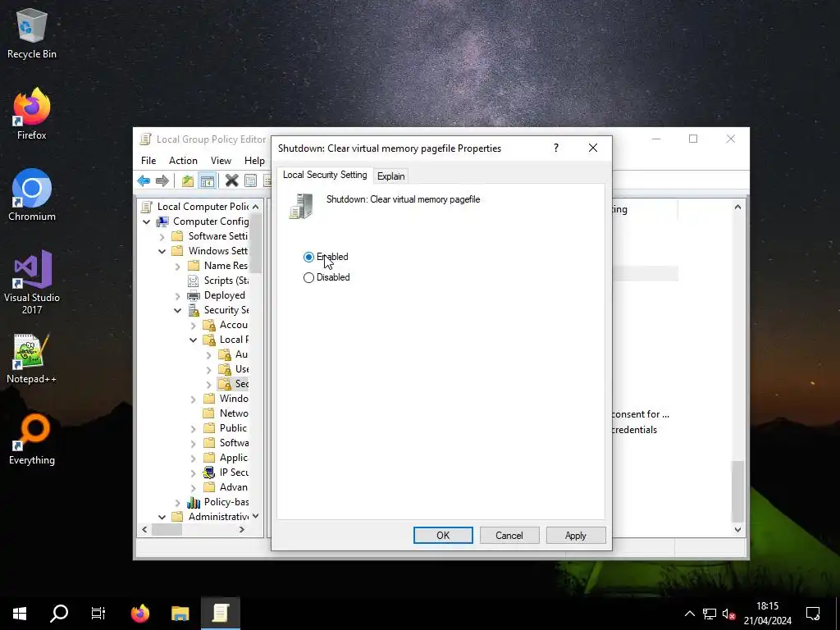Open taskbar search magnifier
Viewport: 840px width, 630px height.
(59, 614)
